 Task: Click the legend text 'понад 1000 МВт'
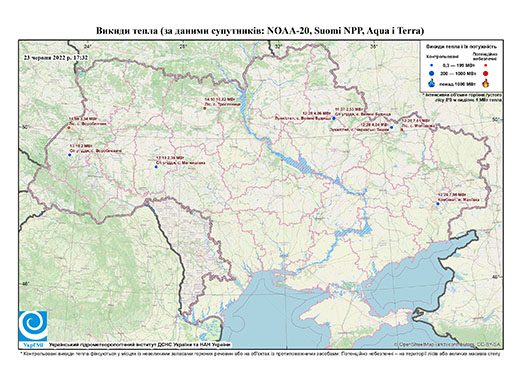pyautogui.click(x=459, y=83)
